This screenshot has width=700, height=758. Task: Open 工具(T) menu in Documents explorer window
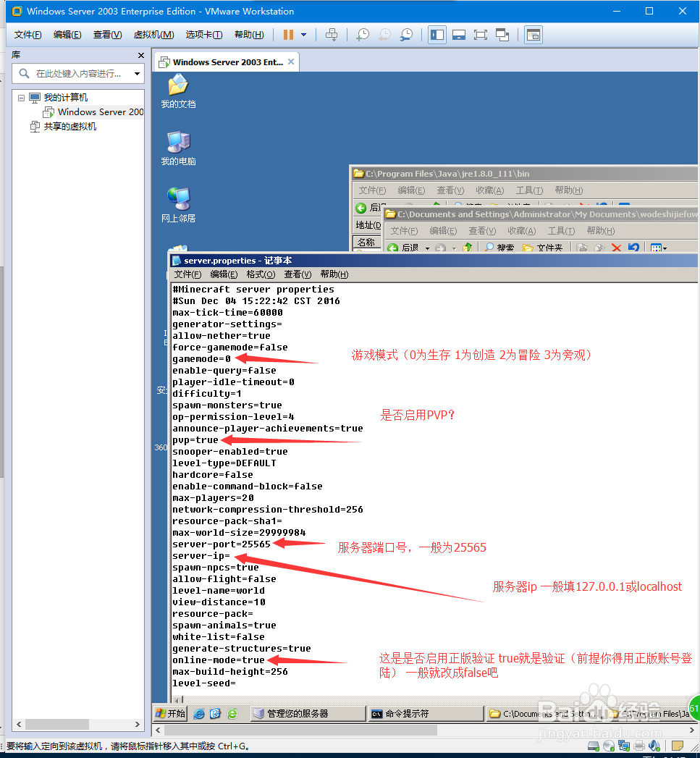561,231
